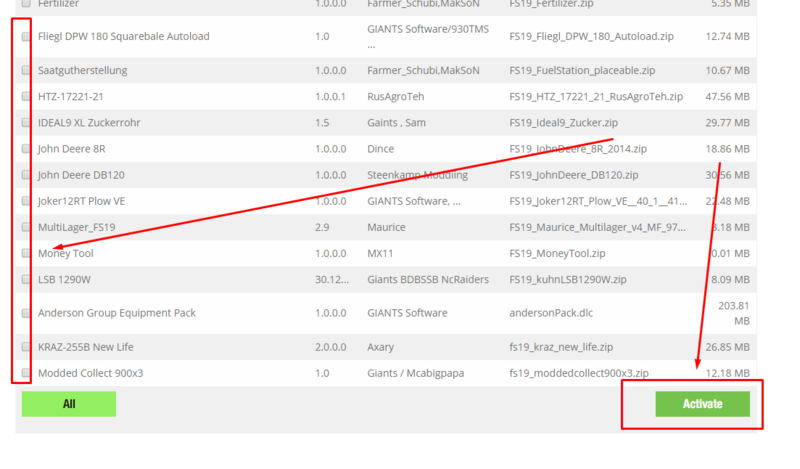Tick the John Deere DB120 checkbox
The width and height of the screenshot is (800, 469).
tap(26, 175)
